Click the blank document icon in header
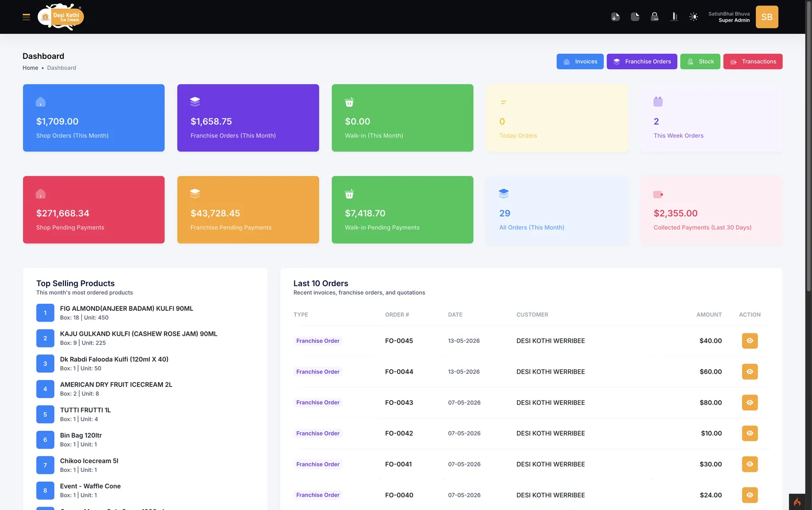Screen dimensions: 812x510 coord(635,17)
